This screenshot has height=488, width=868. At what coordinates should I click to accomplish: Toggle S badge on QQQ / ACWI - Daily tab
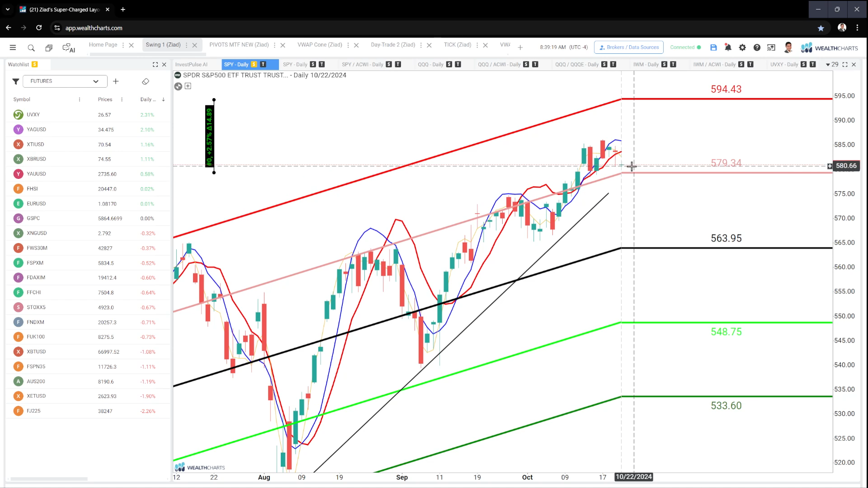tap(526, 64)
